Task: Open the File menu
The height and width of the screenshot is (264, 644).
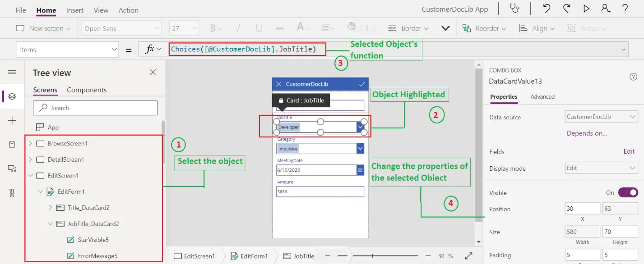Action: click(x=21, y=10)
